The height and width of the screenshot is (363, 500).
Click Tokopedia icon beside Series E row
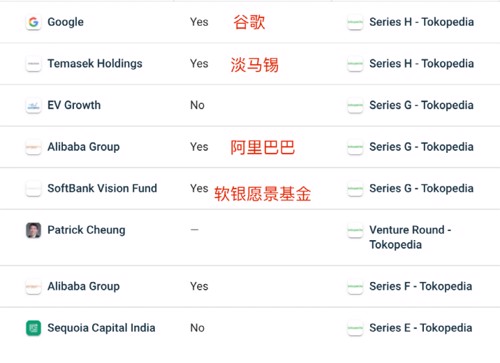(x=355, y=328)
